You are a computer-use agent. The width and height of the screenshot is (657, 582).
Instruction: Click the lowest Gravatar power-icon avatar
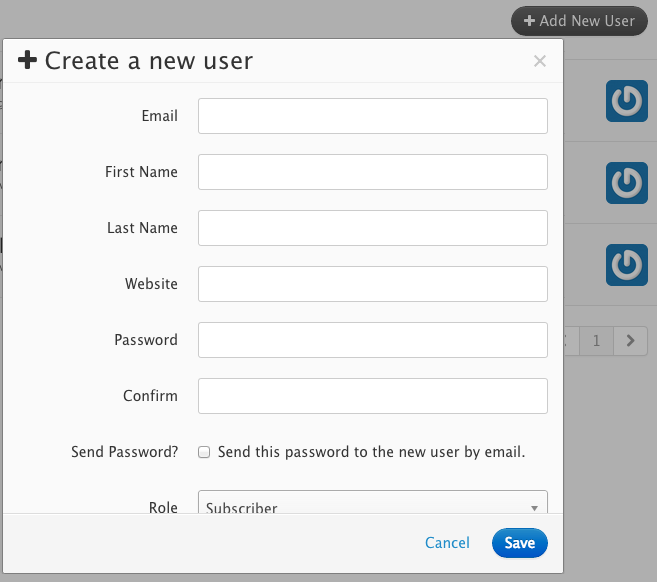click(x=627, y=265)
